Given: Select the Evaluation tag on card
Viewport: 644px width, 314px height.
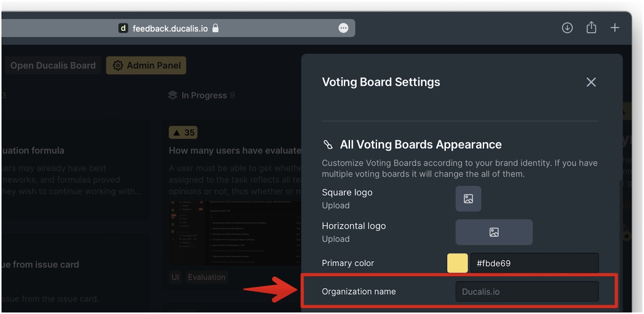Looking at the screenshot, I should 206,277.
